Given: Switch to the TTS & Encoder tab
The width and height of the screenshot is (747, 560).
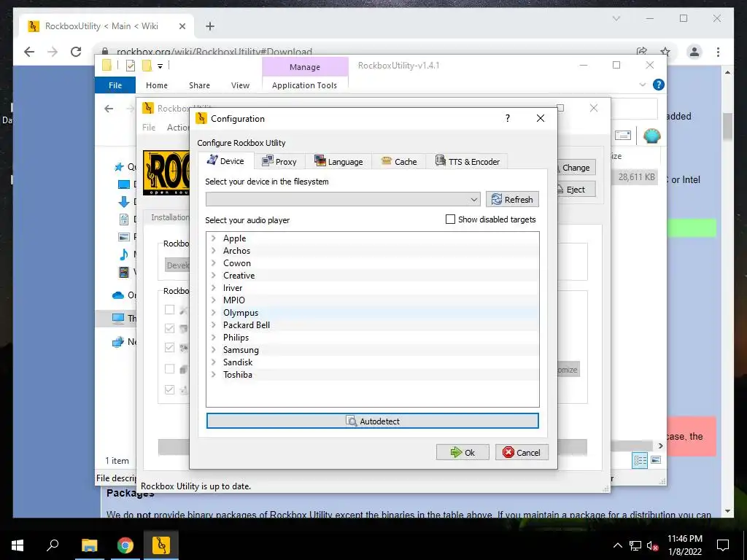Looking at the screenshot, I should [467, 161].
